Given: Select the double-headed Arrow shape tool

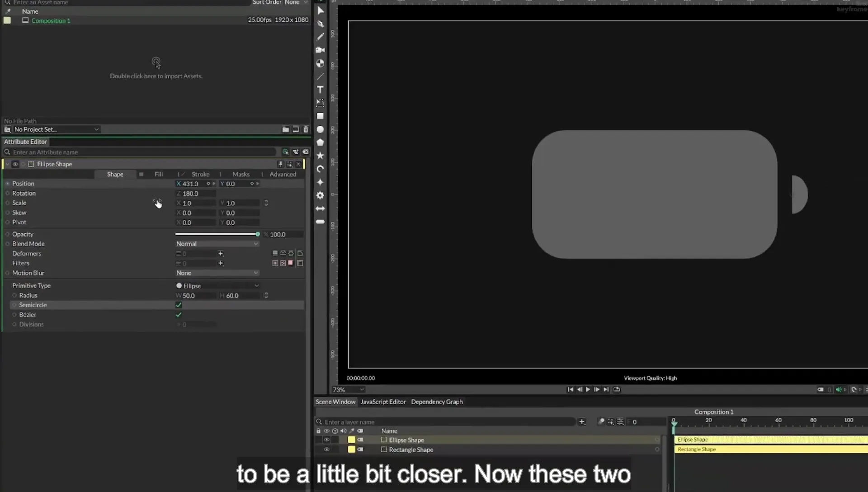Looking at the screenshot, I should tap(320, 208).
